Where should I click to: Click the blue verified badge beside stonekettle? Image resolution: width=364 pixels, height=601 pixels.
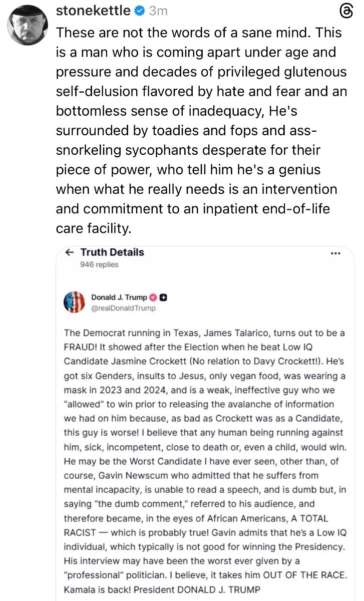point(140,10)
